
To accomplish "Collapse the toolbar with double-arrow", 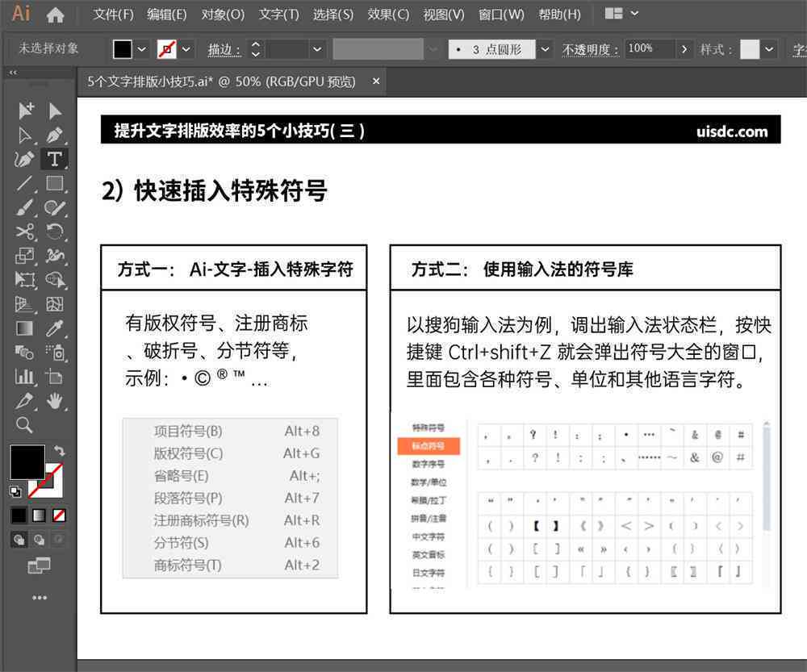I will click(x=13, y=73).
